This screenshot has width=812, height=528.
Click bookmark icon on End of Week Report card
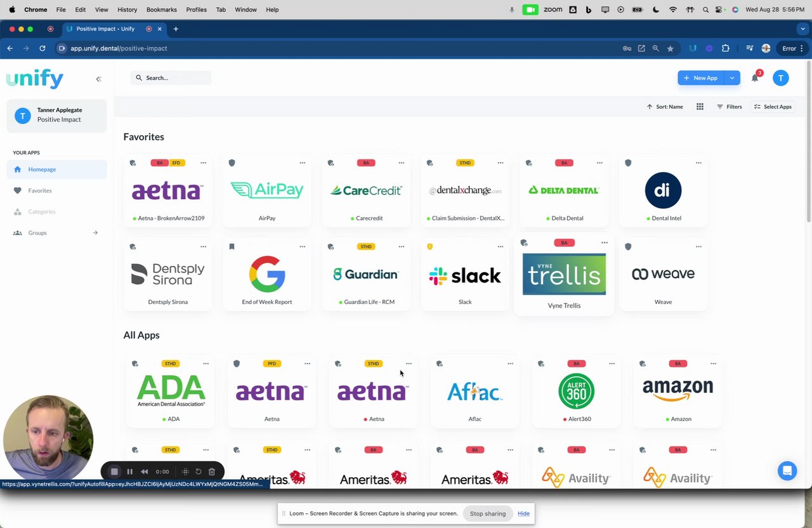coord(232,247)
